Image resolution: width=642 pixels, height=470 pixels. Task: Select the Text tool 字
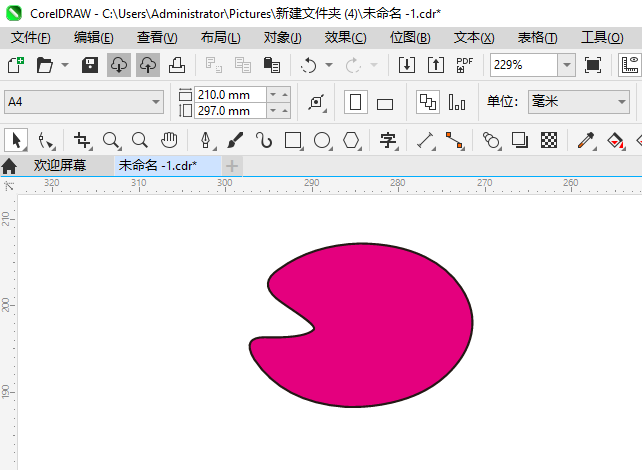pyautogui.click(x=388, y=140)
